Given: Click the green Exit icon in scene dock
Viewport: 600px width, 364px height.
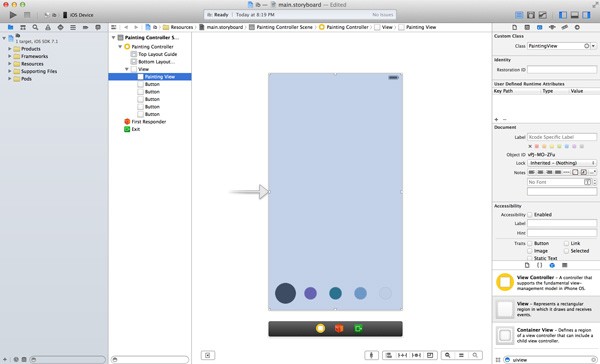Looking at the screenshot, I should coord(358,328).
